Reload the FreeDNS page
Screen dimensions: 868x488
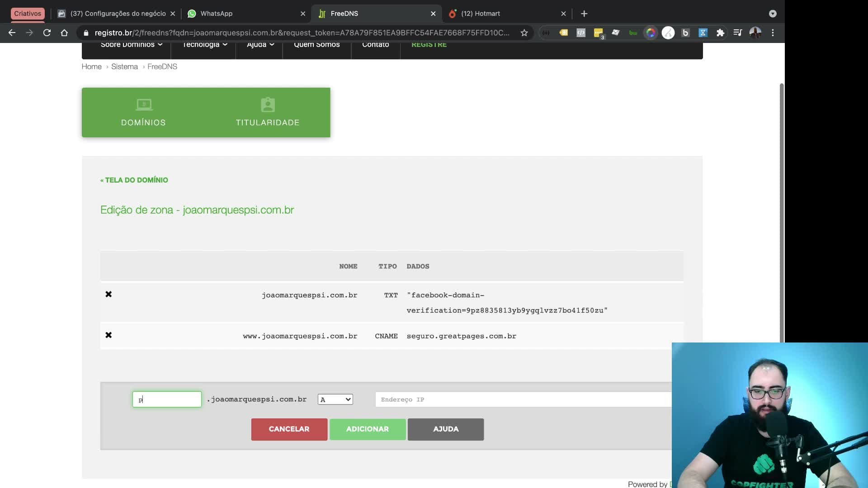pos(47,33)
